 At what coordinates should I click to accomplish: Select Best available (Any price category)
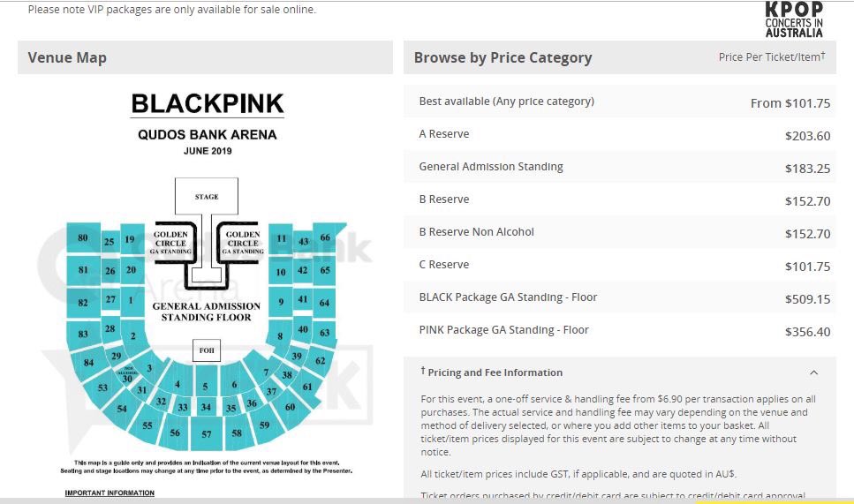pos(506,102)
